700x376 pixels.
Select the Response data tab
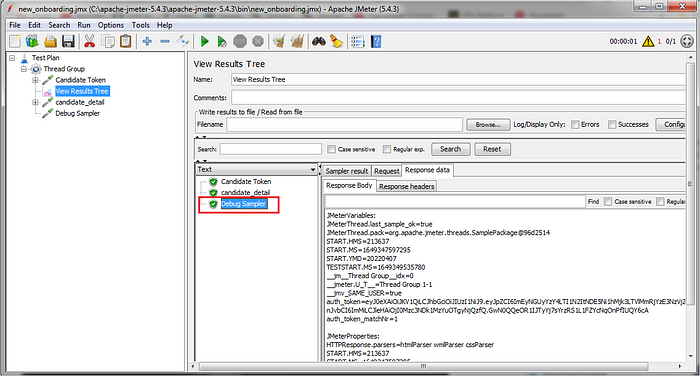click(x=427, y=170)
